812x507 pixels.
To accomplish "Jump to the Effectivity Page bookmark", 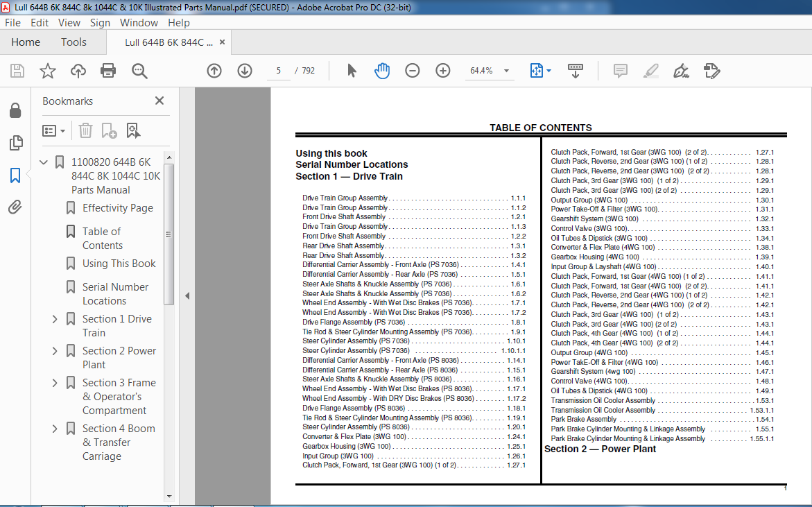I will 118,208.
